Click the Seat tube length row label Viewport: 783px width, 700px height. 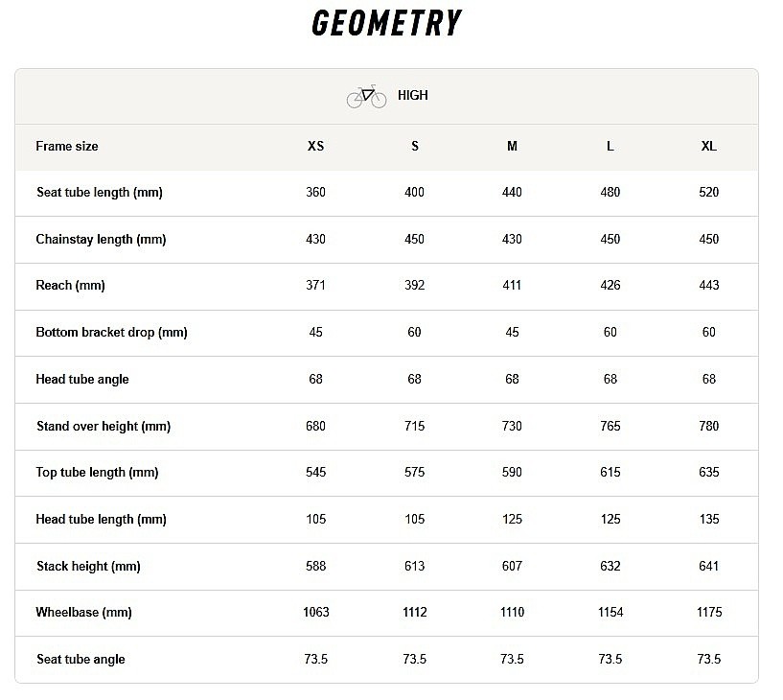pyautogui.click(x=100, y=193)
